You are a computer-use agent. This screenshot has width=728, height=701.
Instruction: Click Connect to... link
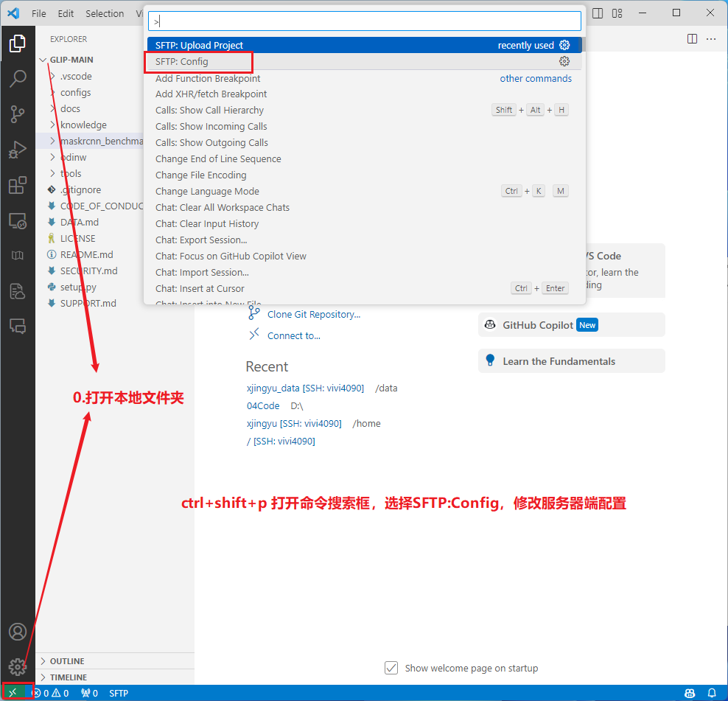click(293, 336)
